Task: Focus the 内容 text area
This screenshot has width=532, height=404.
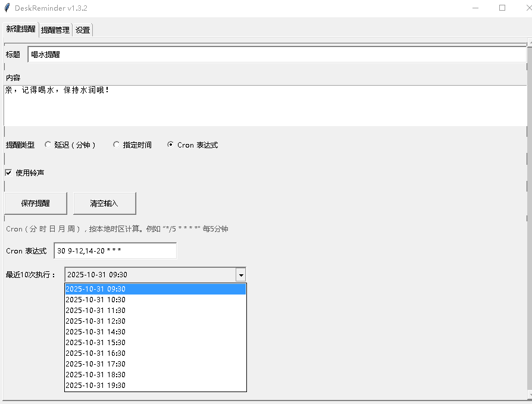Action: tap(265, 105)
